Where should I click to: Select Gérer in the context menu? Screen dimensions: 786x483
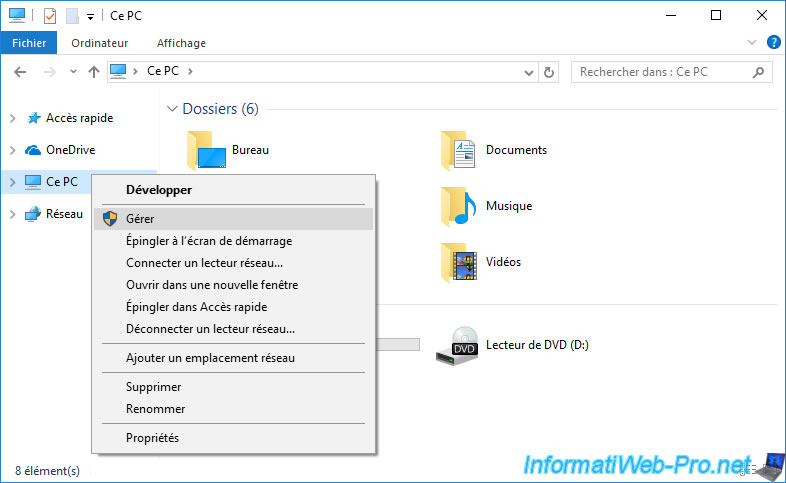click(140, 219)
